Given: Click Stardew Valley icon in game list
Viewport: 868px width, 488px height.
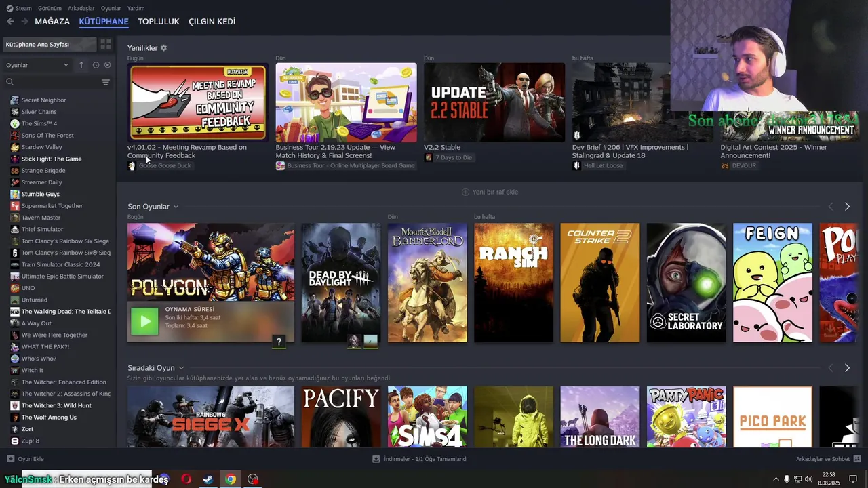Looking at the screenshot, I should [x=15, y=147].
